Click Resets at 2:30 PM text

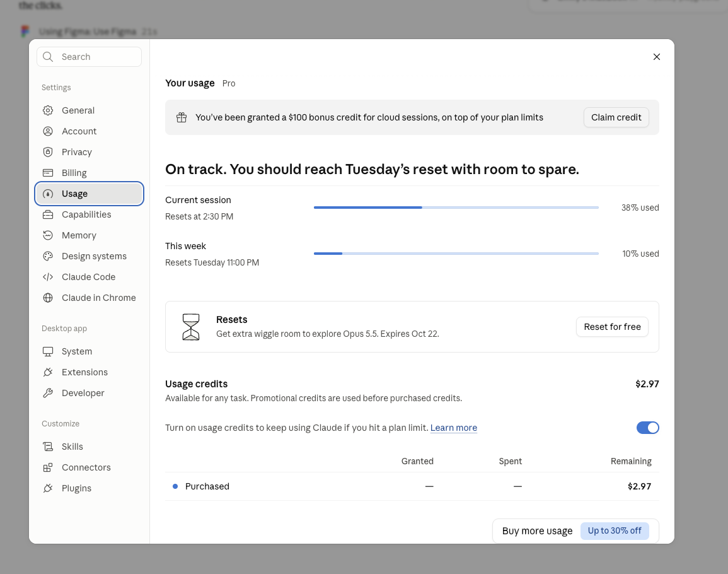(199, 216)
